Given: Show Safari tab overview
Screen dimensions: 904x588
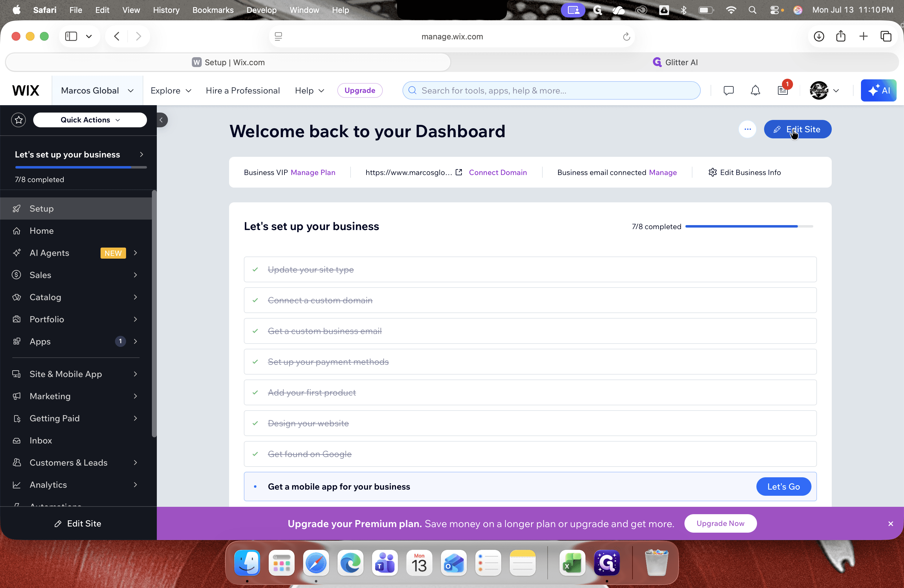Looking at the screenshot, I should (x=886, y=37).
